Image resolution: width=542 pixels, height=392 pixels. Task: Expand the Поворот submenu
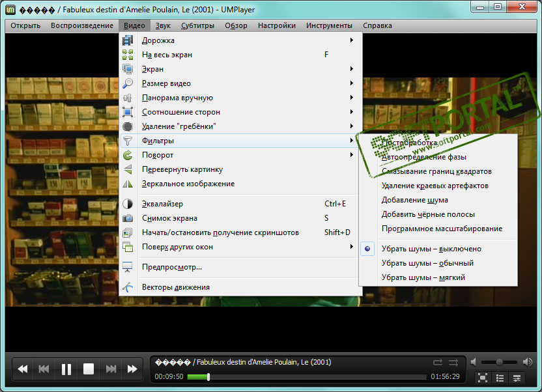pos(352,155)
